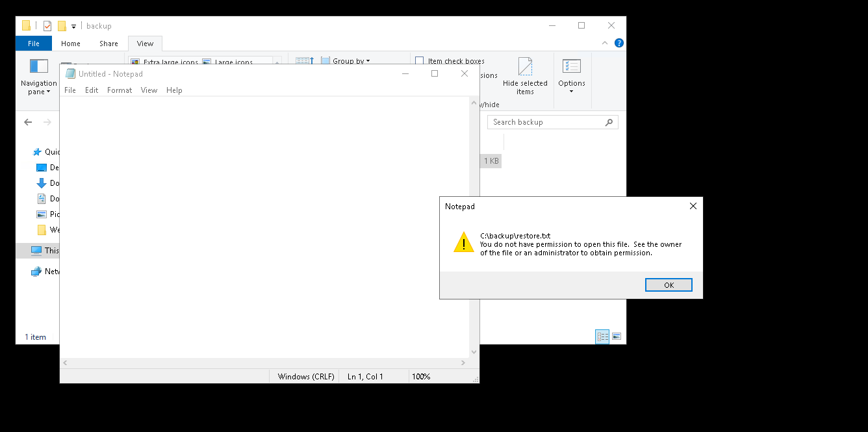Click the magnifier icon in Search backup box
Viewport: 868px width, 432px height.
click(x=609, y=122)
